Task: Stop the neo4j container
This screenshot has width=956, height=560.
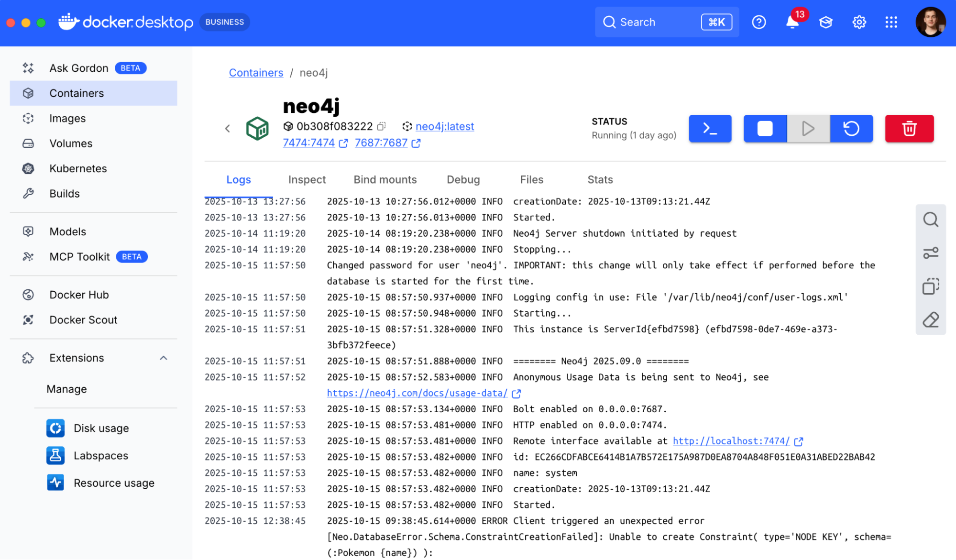Action: pyautogui.click(x=765, y=129)
